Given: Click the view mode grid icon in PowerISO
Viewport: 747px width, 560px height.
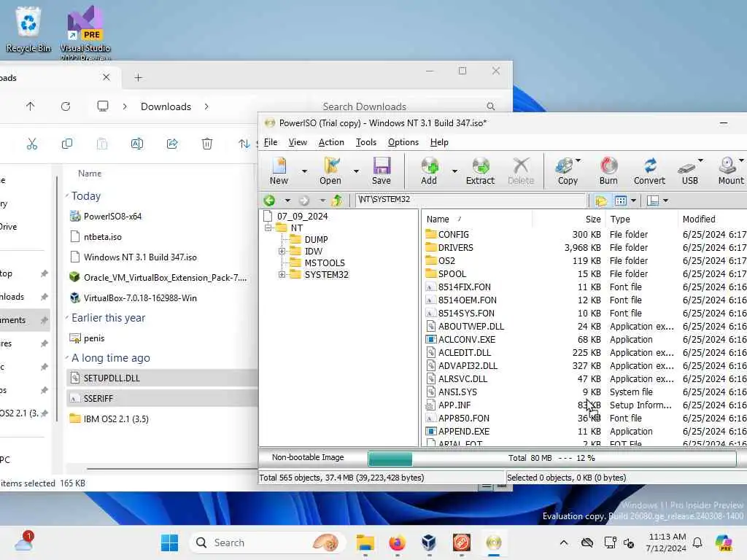Looking at the screenshot, I should click(x=620, y=201).
